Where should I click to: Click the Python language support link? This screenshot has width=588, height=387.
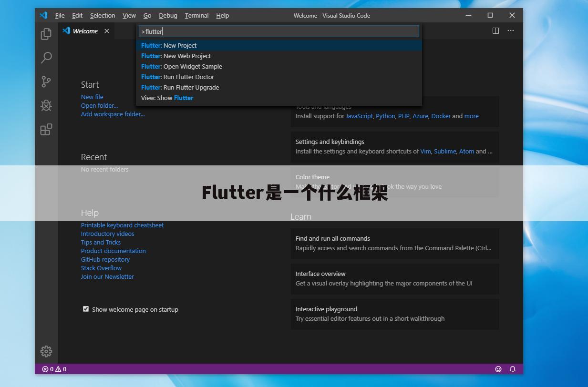pos(385,116)
